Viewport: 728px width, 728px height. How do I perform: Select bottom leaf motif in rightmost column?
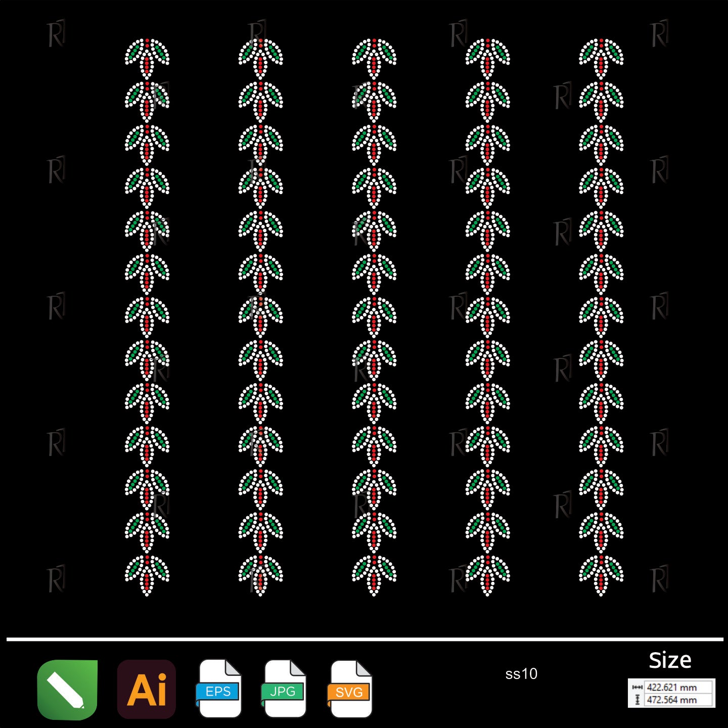coord(601,575)
